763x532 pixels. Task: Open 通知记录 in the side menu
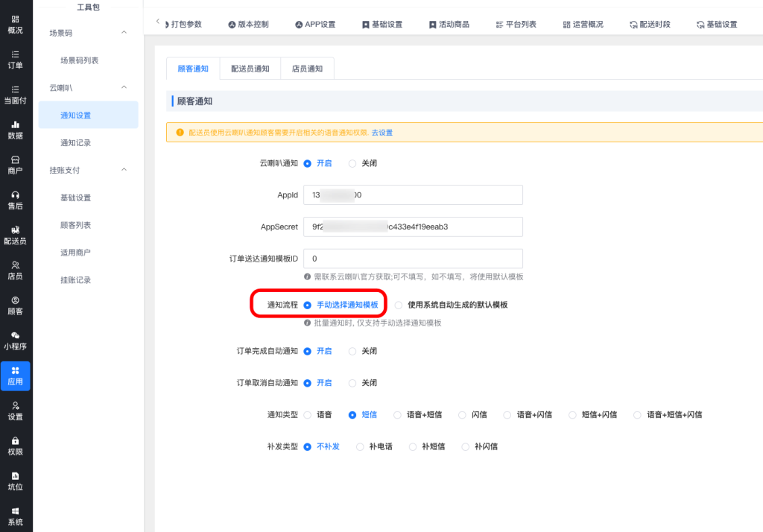pos(75,142)
